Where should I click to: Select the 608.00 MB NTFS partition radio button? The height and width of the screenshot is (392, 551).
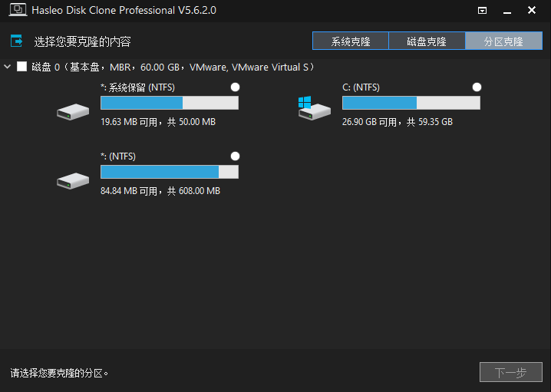click(235, 156)
